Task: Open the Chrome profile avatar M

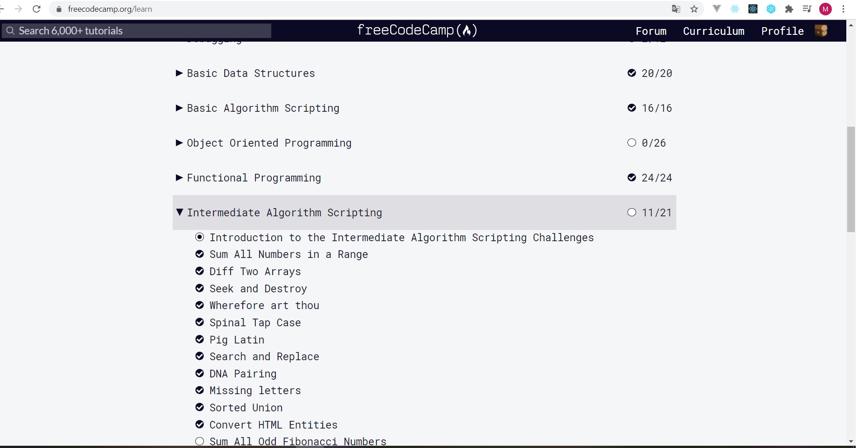Action: [826, 9]
